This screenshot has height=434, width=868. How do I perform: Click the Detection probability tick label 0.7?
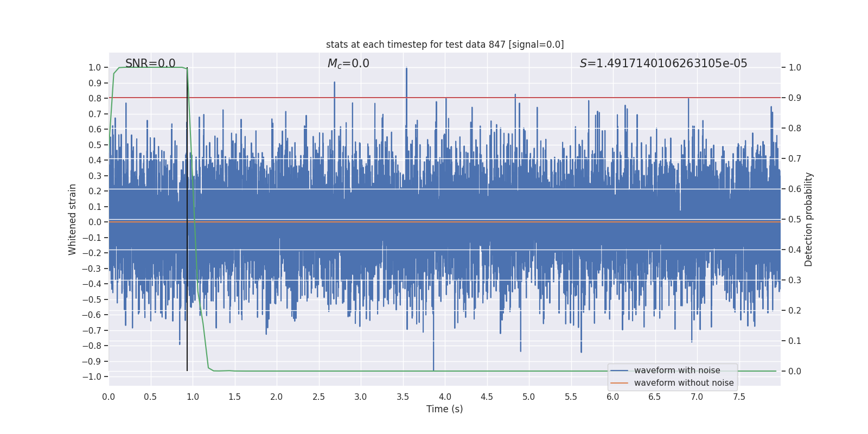click(x=795, y=159)
